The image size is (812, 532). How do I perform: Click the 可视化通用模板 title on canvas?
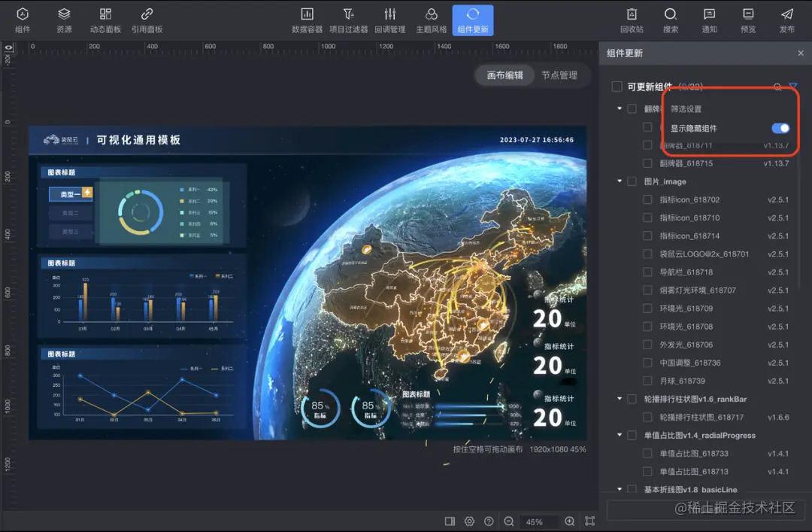138,140
